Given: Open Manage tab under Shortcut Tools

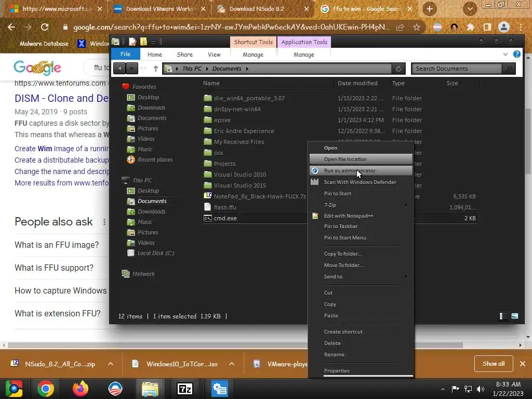Looking at the screenshot, I should pyautogui.click(x=253, y=55).
